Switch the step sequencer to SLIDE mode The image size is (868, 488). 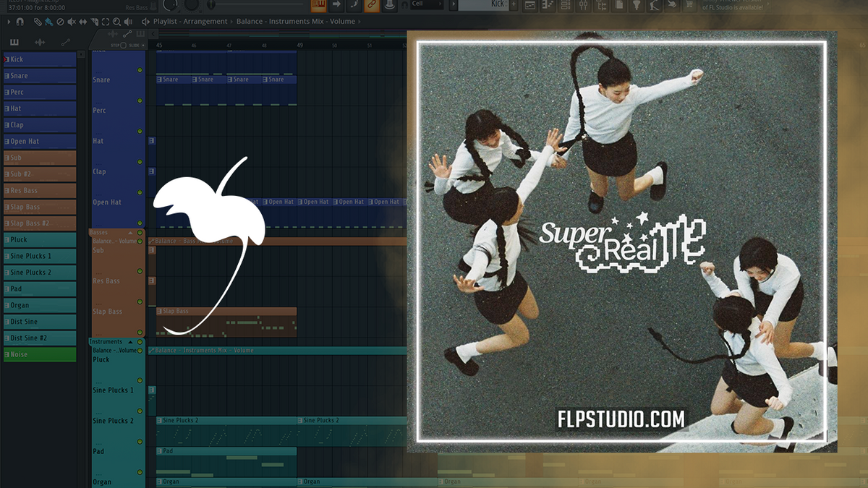[x=142, y=44]
